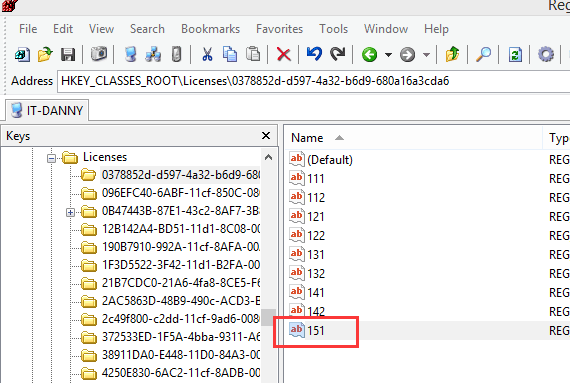Expand the 0B47443B-87E1 key node
This screenshot has height=383, width=570.
click(71, 213)
